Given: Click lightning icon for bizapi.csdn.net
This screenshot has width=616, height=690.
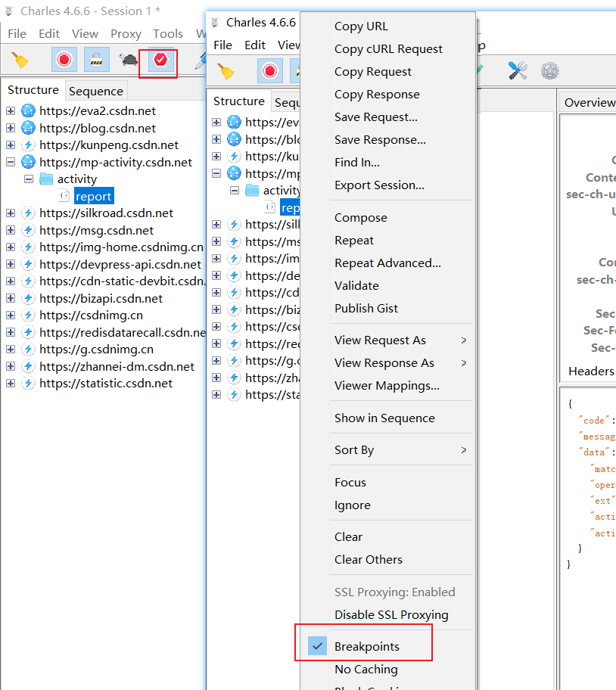Looking at the screenshot, I should pyautogui.click(x=28, y=298).
